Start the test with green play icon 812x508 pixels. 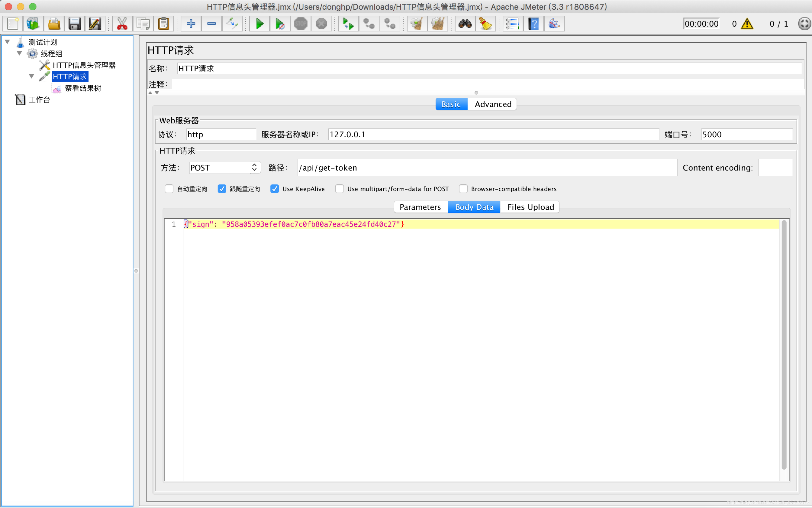259,24
